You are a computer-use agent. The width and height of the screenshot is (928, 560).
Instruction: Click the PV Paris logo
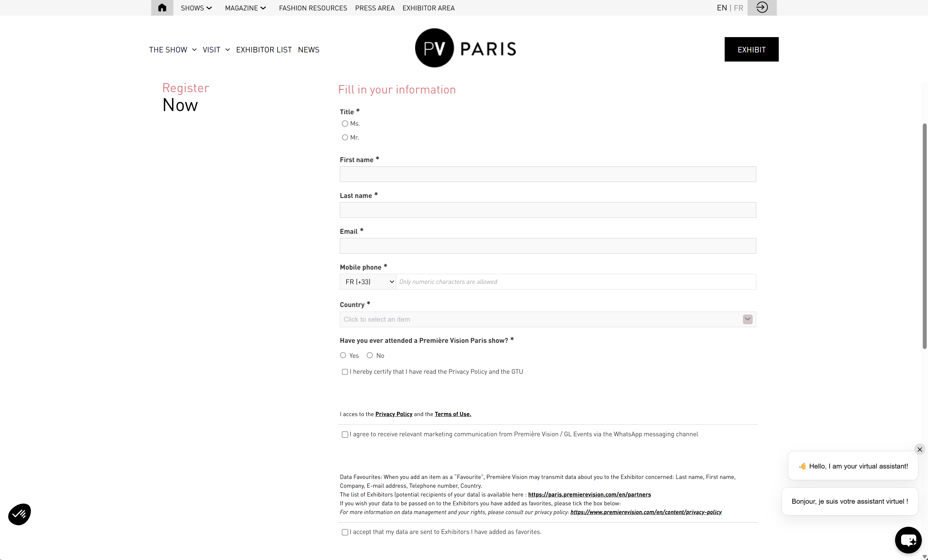click(466, 48)
